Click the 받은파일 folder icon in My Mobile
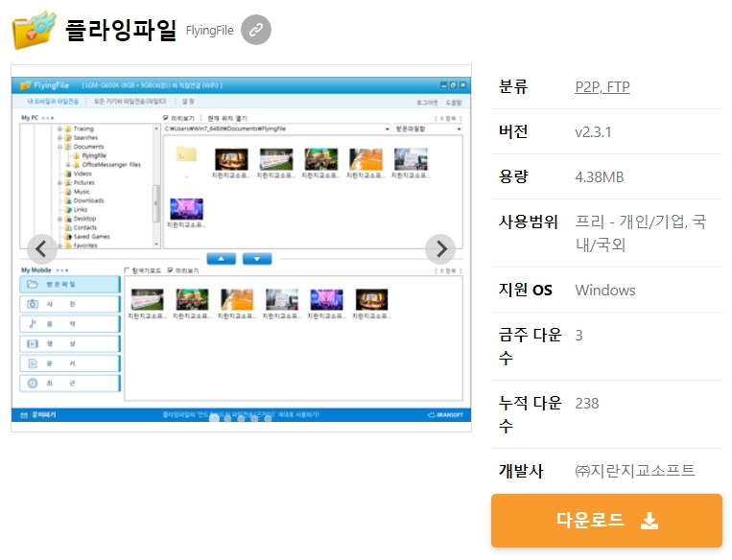This screenshot has height=560, width=732. [x=33, y=284]
